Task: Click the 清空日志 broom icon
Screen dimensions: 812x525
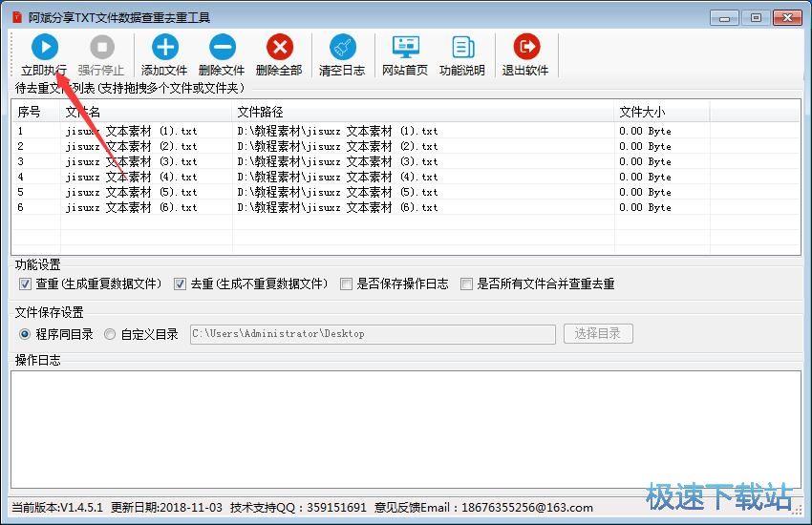Action: pos(342,47)
